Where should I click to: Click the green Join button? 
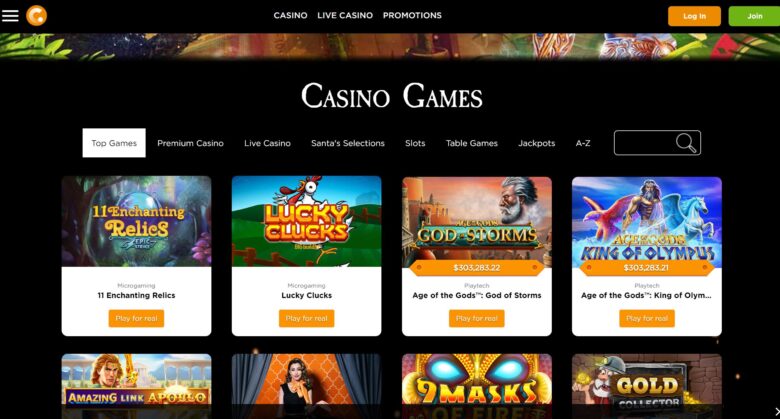click(x=754, y=16)
